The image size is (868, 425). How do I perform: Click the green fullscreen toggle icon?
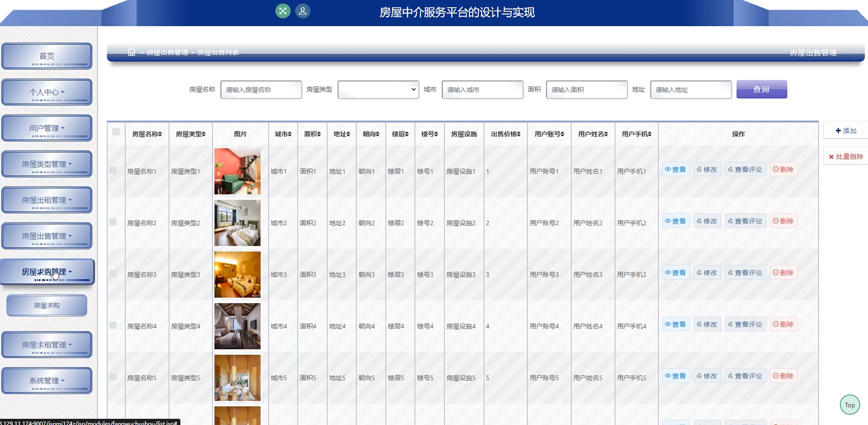pyautogui.click(x=283, y=11)
